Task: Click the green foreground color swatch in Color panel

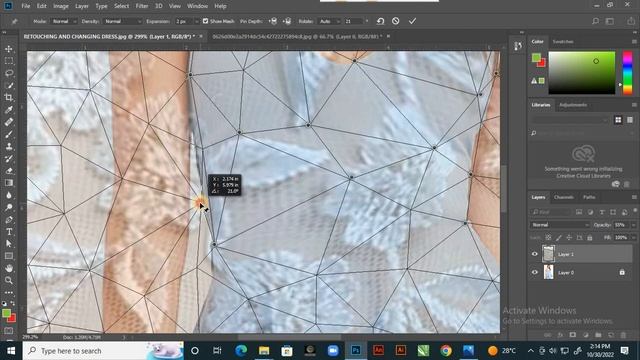Action: pos(536,58)
